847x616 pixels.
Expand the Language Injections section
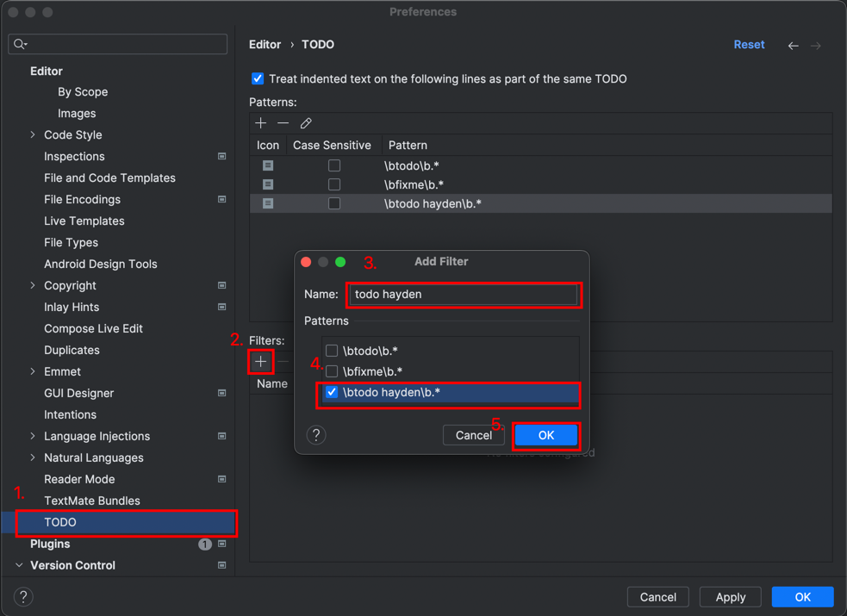coord(33,436)
